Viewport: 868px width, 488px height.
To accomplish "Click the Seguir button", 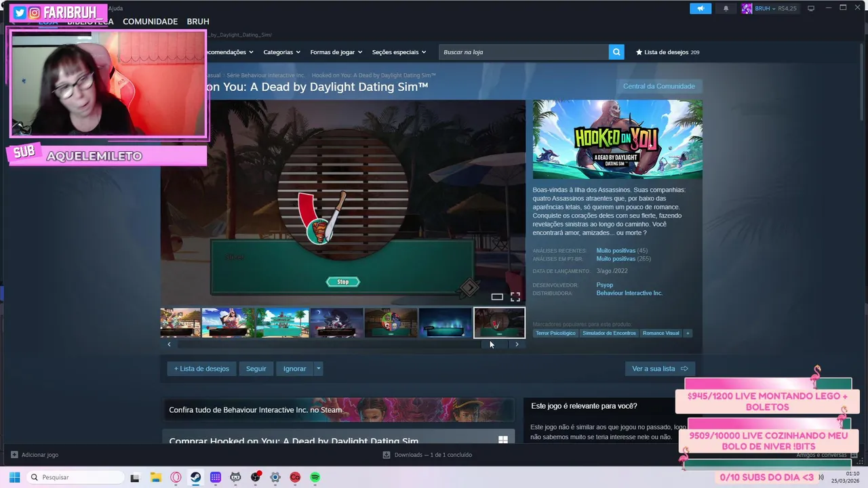I will pyautogui.click(x=256, y=369).
